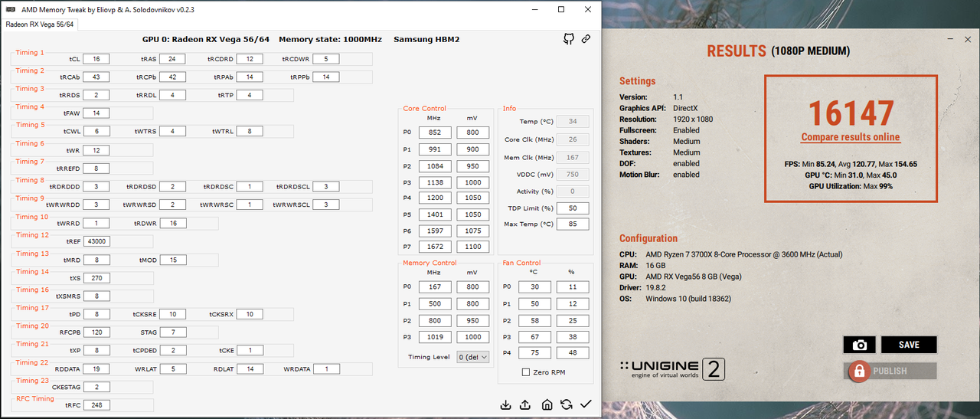The width and height of the screenshot is (980, 419).
Task: Click the tRRDS field
Action: pos(96,95)
